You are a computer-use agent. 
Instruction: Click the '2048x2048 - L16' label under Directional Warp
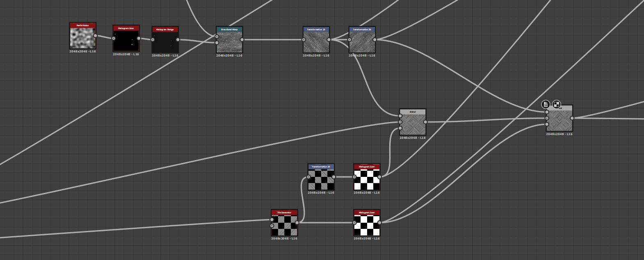coord(229,56)
